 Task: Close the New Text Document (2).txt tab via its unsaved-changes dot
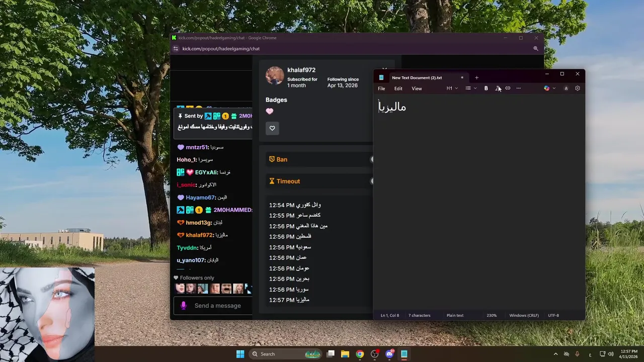point(462,77)
